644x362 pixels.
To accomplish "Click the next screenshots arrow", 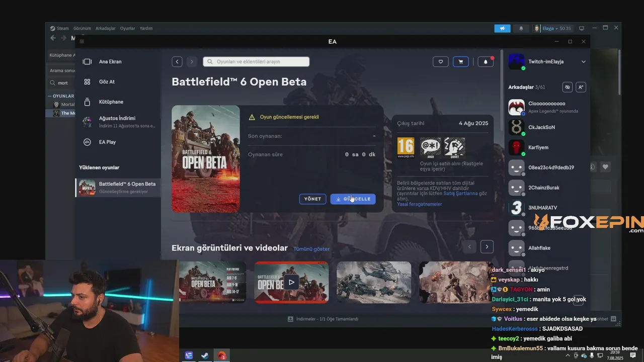I will click(487, 247).
